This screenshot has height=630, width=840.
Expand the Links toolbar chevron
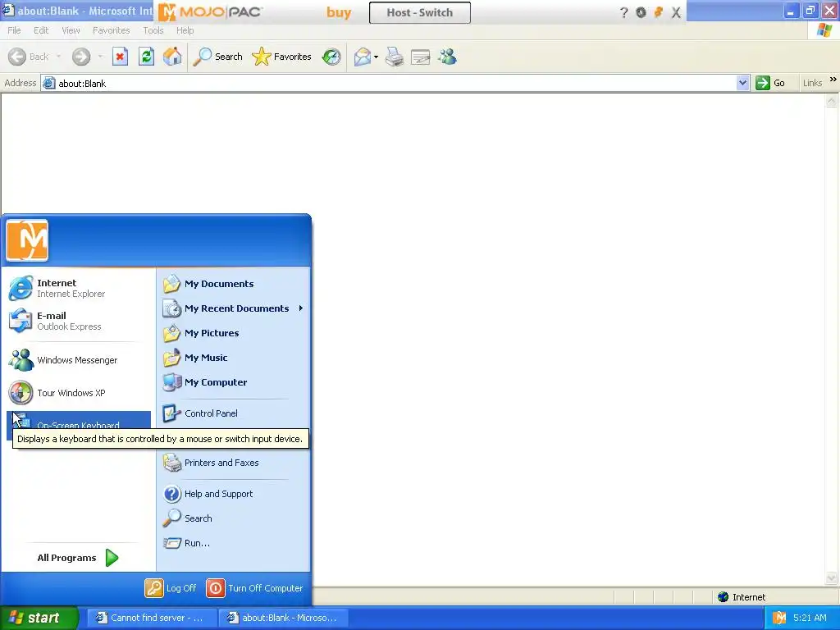point(833,80)
